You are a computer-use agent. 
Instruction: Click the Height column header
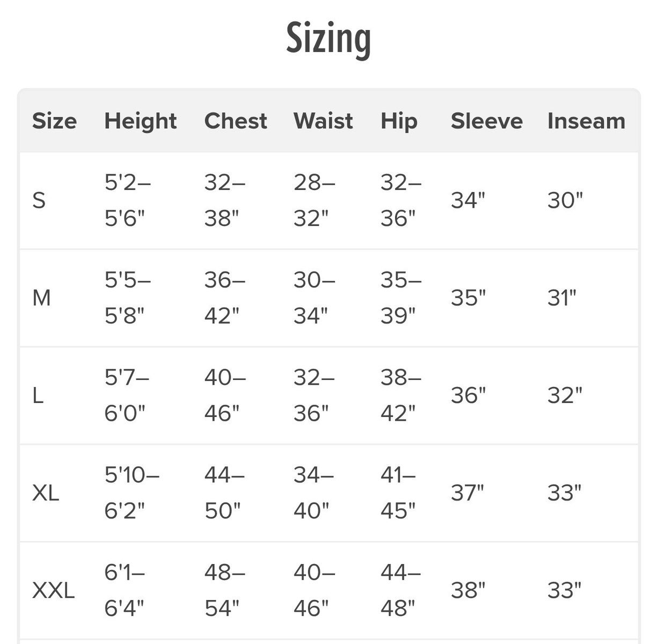click(x=140, y=121)
